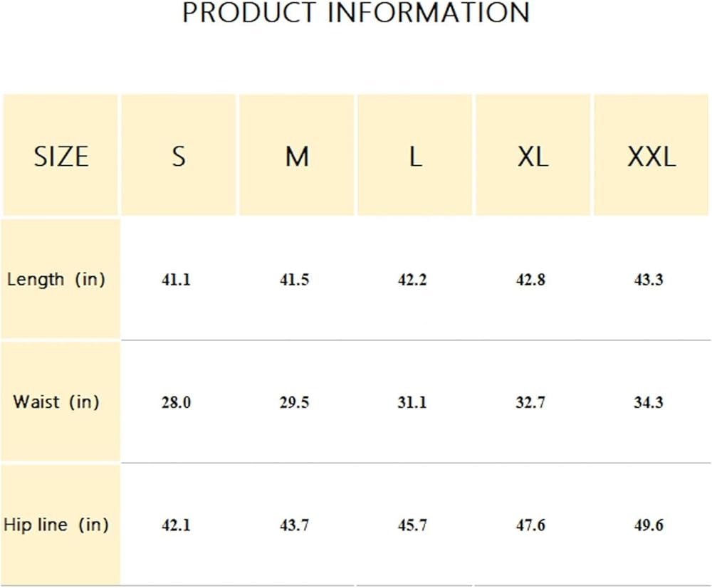Click the Length (in) row label
Viewport: 712px width, 588px height.
(56, 279)
